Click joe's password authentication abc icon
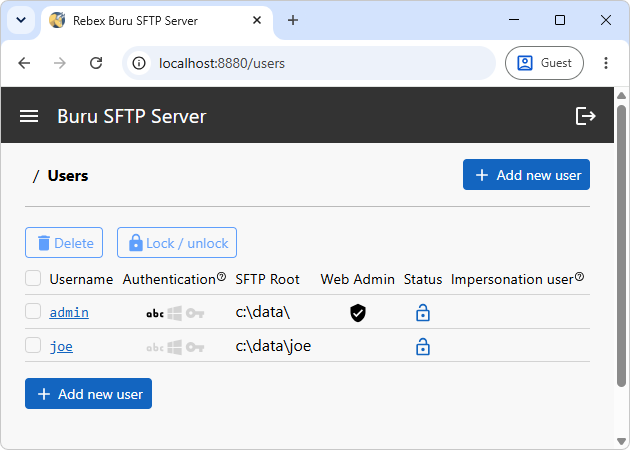Viewport: 630px width, 450px height. pyautogui.click(x=155, y=347)
